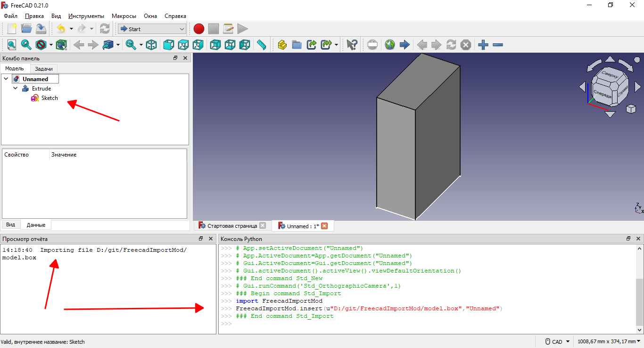Viewport: 644px width, 348px height.
Task: Click navigation cube top arrow
Action: [610, 59]
